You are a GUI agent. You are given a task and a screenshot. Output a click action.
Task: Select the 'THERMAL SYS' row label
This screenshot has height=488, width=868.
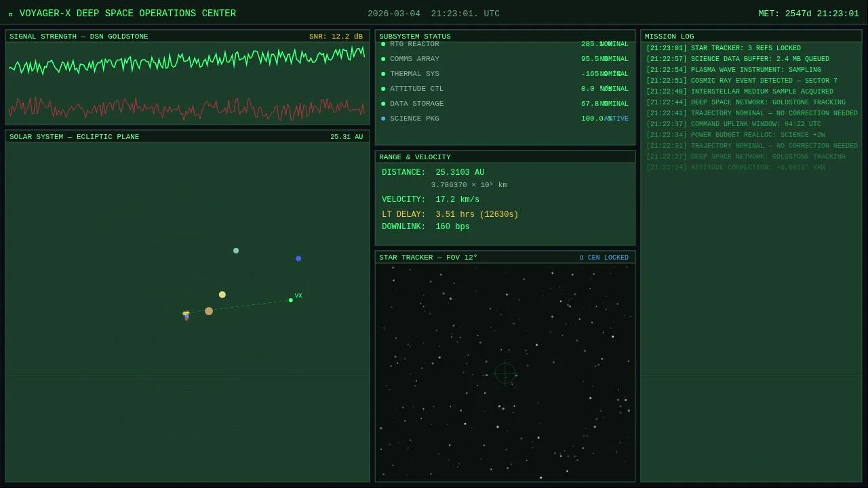pos(414,74)
